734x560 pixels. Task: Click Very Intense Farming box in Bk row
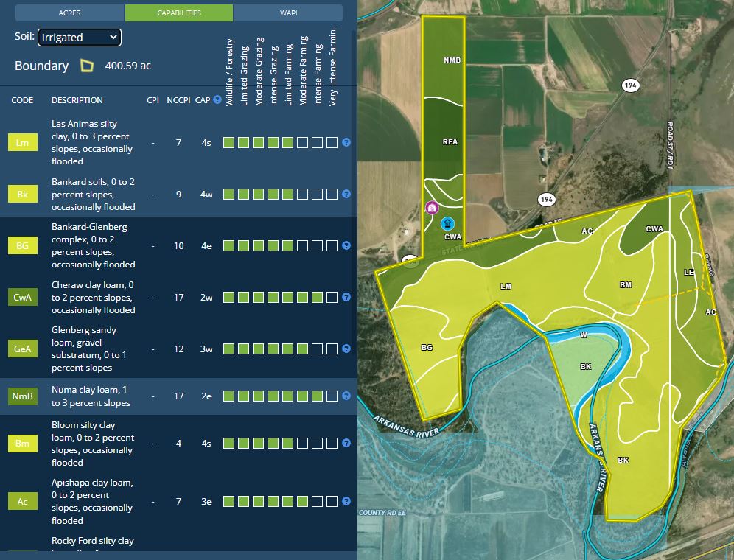pos(332,195)
